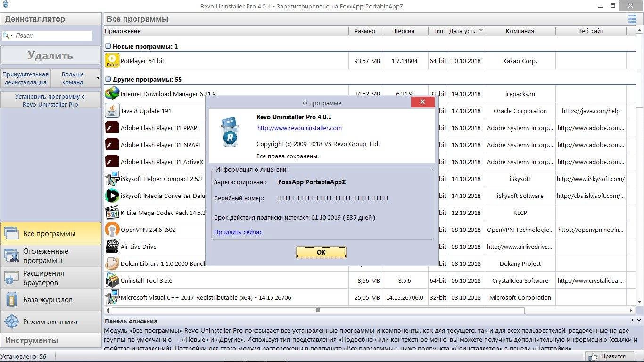Click the big Удалить button

point(50,56)
